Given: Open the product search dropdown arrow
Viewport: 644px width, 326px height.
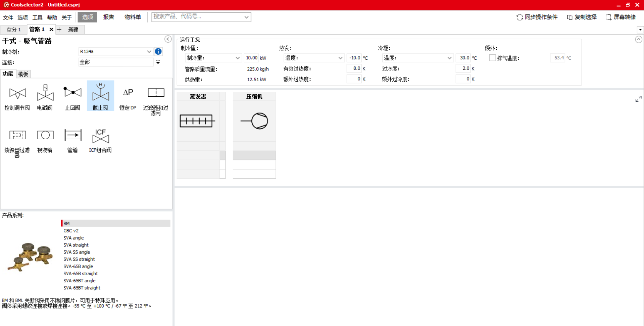Looking at the screenshot, I should (x=246, y=17).
